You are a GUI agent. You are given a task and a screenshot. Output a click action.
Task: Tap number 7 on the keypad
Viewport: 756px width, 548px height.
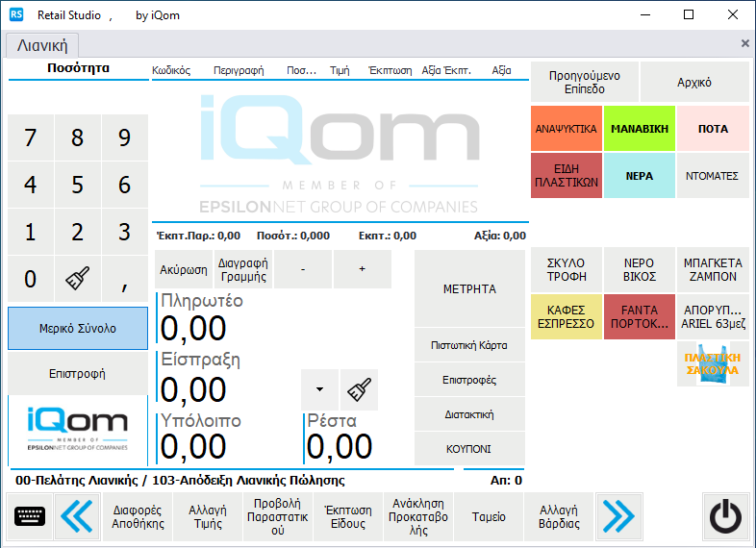[31, 137]
